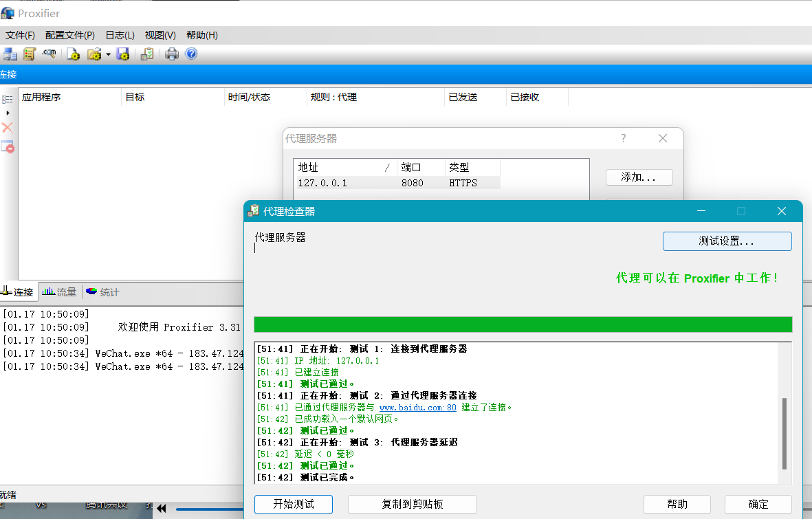The width and height of the screenshot is (812, 519).
Task: Open the 视图(V) menu
Action: point(160,35)
